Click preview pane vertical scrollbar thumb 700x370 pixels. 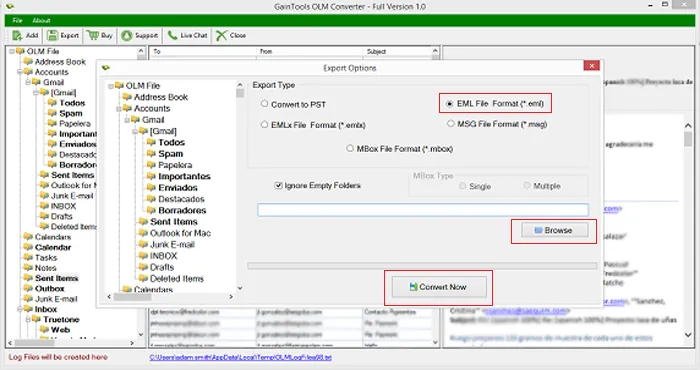click(688, 139)
